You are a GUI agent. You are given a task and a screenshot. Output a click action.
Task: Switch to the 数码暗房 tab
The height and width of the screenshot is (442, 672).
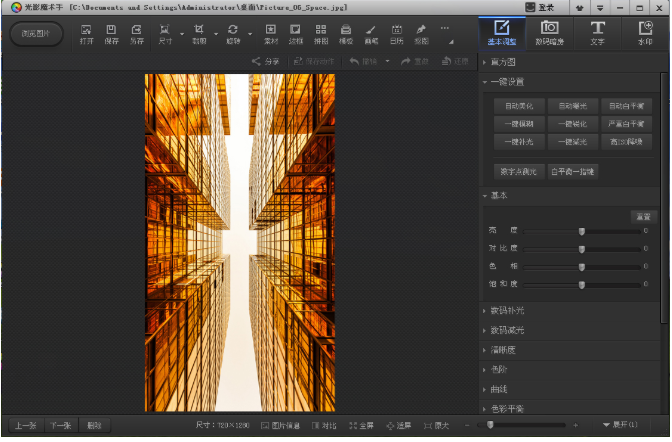pos(550,32)
